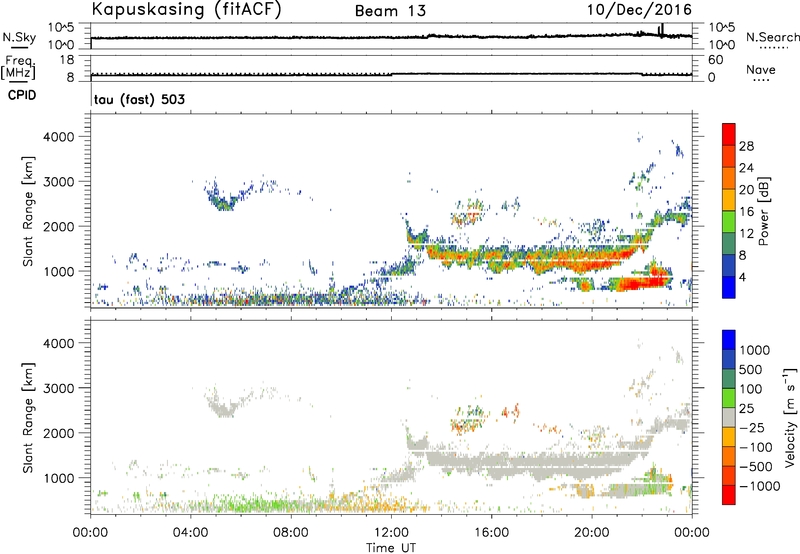Click the '-1000' Velocity scale value
The width and height of the screenshot is (800, 554).
click(x=759, y=486)
